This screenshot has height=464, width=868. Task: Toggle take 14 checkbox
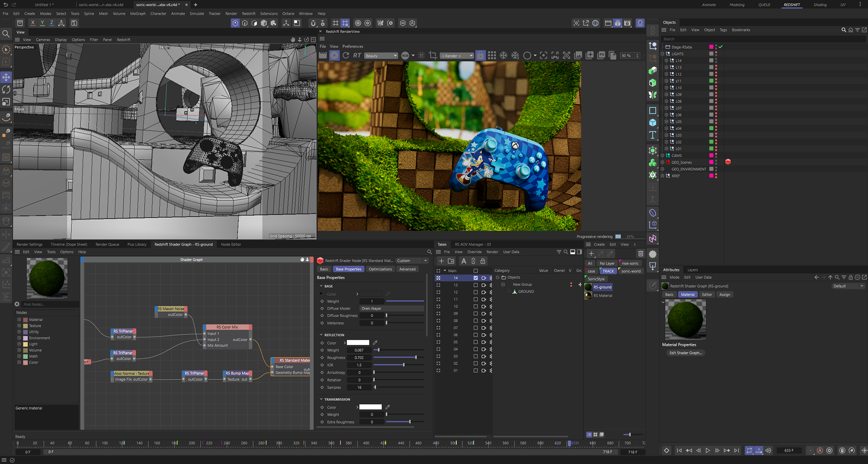click(x=476, y=278)
